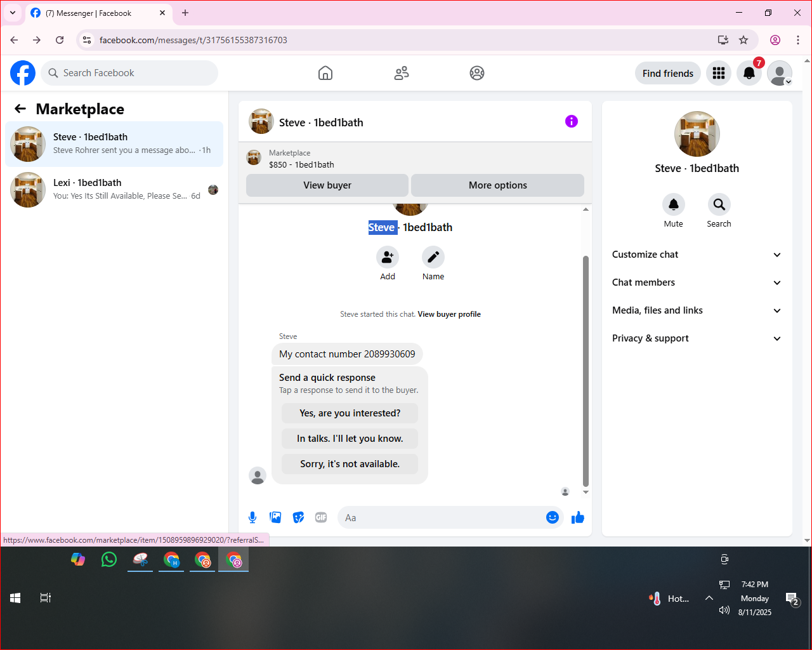Click the chat scrollbar down arrow
812x650 pixels.
[x=586, y=492]
